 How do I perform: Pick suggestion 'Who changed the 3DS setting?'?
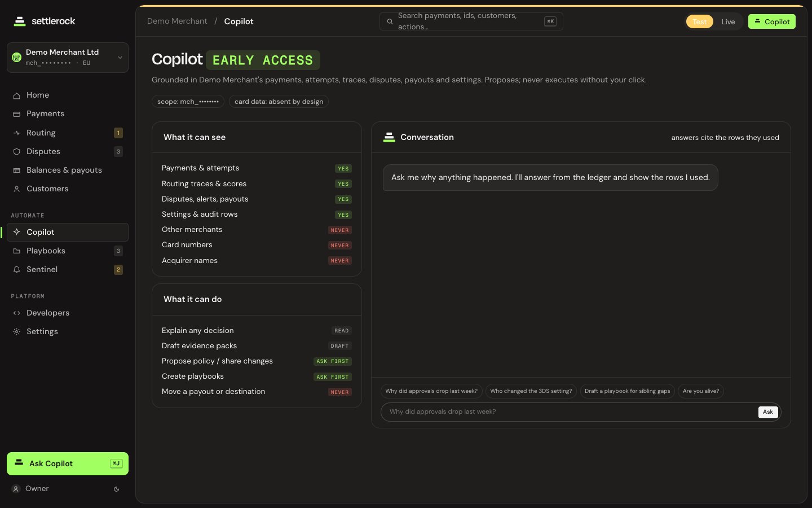(531, 391)
